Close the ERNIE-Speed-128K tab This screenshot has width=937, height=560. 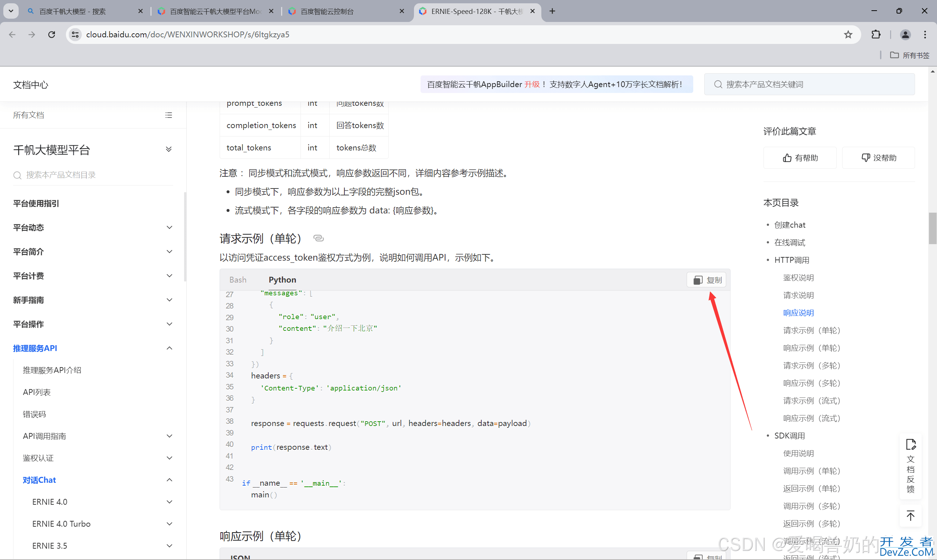[x=532, y=11]
